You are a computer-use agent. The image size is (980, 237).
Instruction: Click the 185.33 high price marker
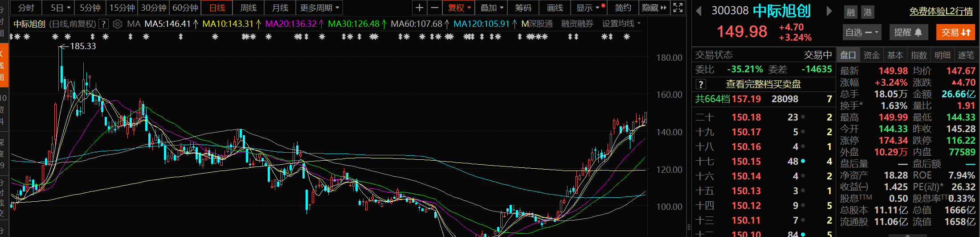point(83,46)
